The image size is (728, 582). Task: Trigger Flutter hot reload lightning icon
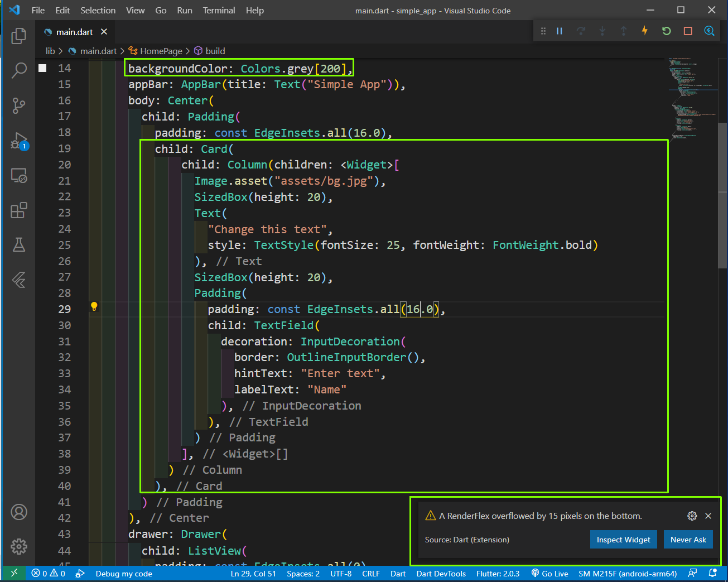(645, 31)
